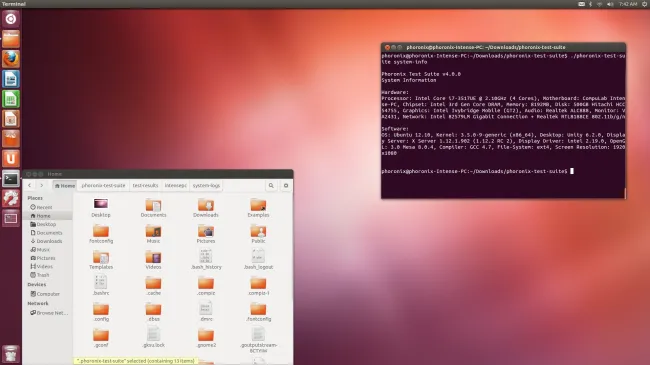
Task: Select the .bash_history file
Action: tap(206, 259)
